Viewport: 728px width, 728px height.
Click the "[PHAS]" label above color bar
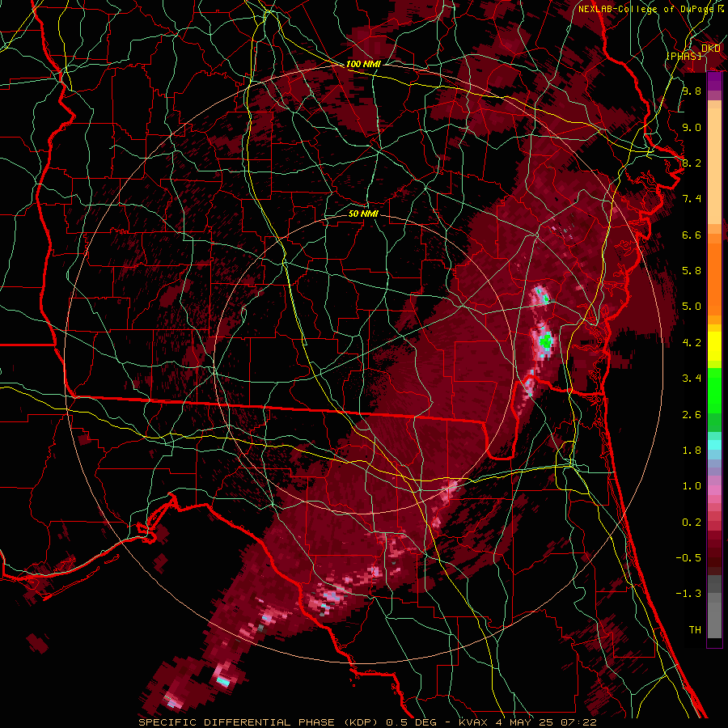[x=684, y=56]
